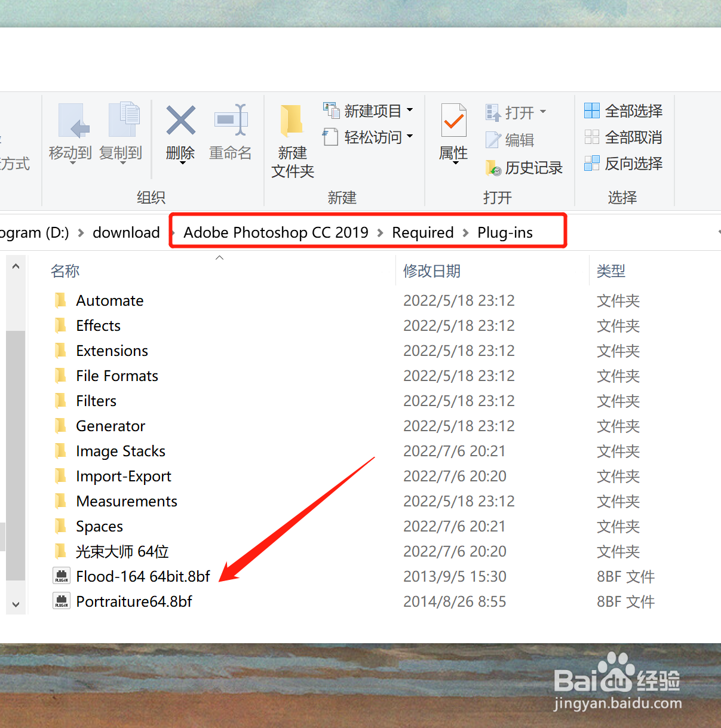Sort by 修改日期 column header

pos(432,271)
